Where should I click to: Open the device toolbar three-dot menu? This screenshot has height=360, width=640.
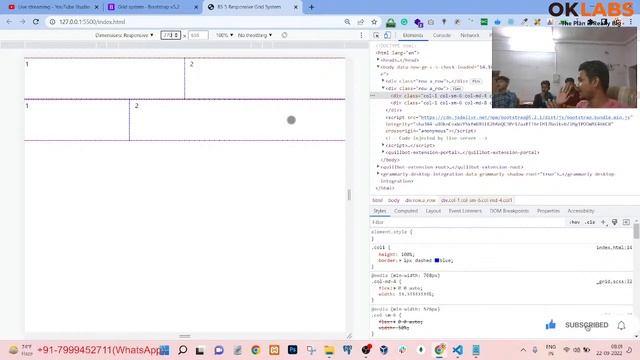[x=361, y=35]
